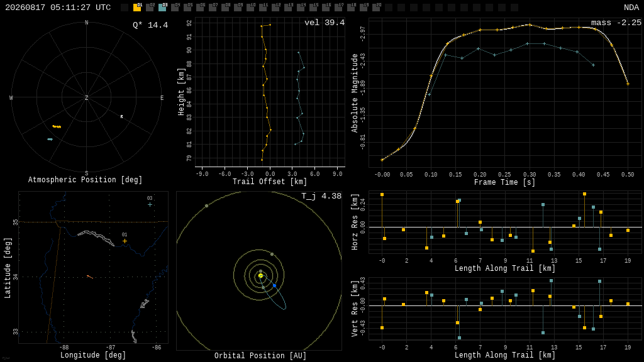
Task: Toggle the teal station 03 square
Action: [x=162, y=8]
